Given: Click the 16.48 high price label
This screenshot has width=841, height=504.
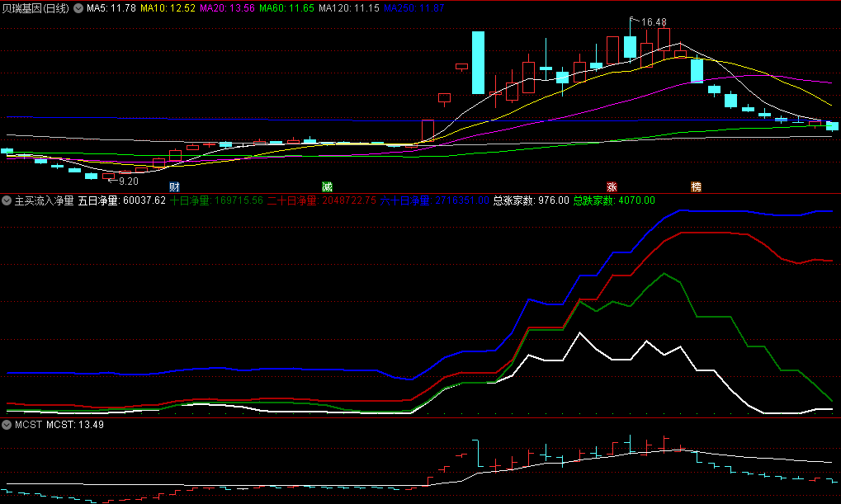Looking at the screenshot, I should tap(654, 22).
